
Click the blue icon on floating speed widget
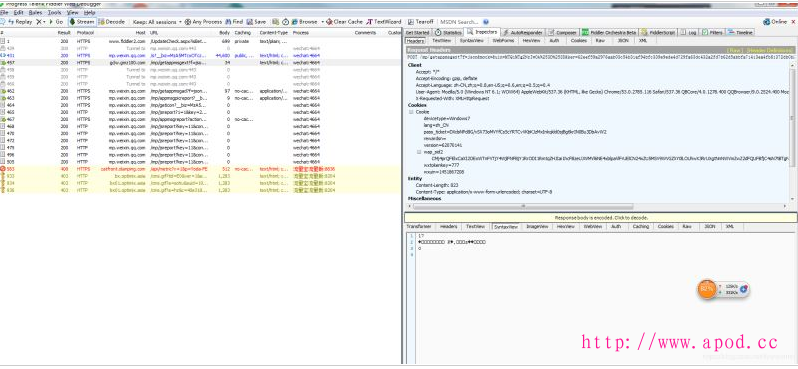coord(744,289)
